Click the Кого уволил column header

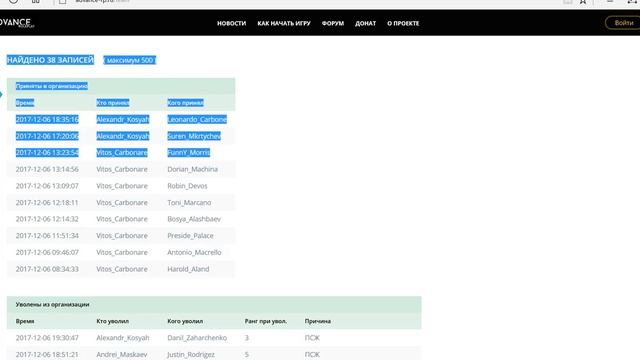coord(185,321)
